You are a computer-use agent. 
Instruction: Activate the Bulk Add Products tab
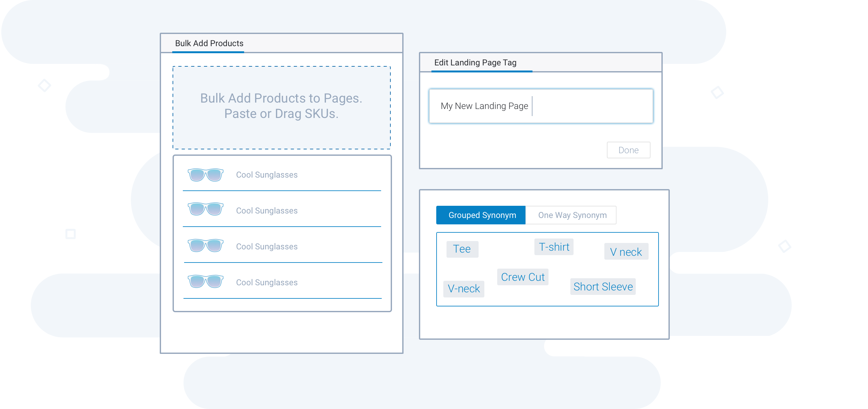click(x=209, y=43)
